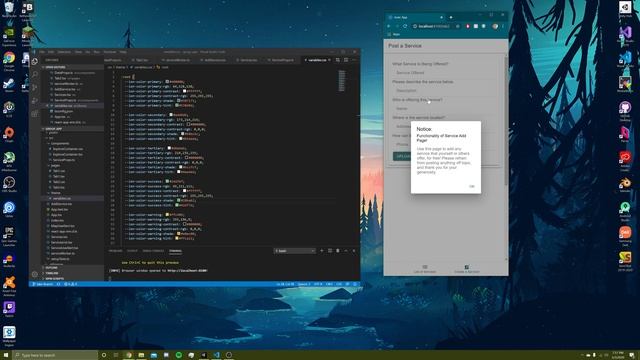
Task: Click the Manage gear icon in VS Code
Action: (x=35, y=274)
